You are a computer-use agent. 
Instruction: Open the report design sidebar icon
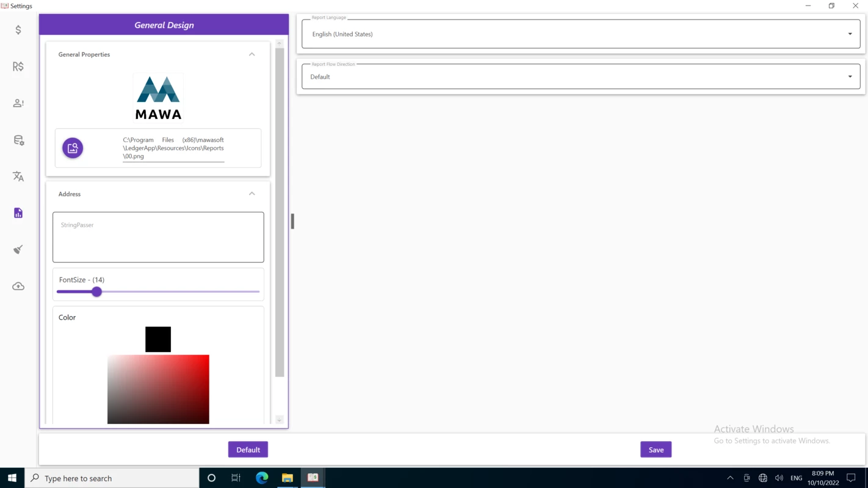pyautogui.click(x=18, y=213)
